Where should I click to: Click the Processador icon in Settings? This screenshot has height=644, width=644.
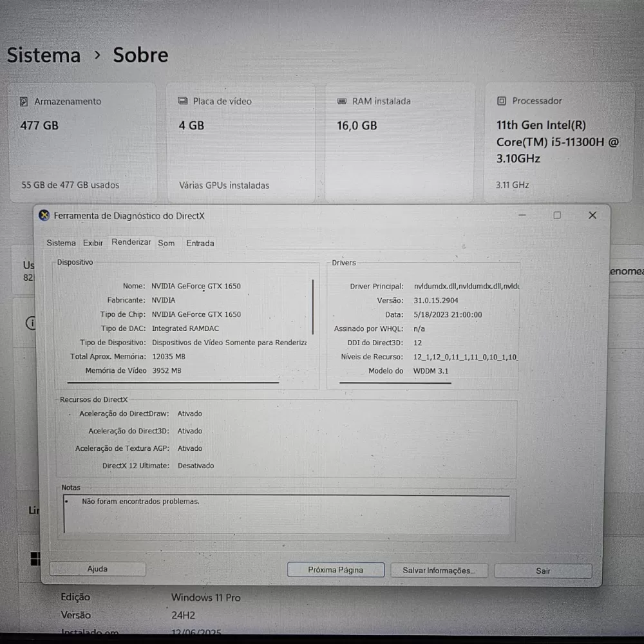coord(502,100)
